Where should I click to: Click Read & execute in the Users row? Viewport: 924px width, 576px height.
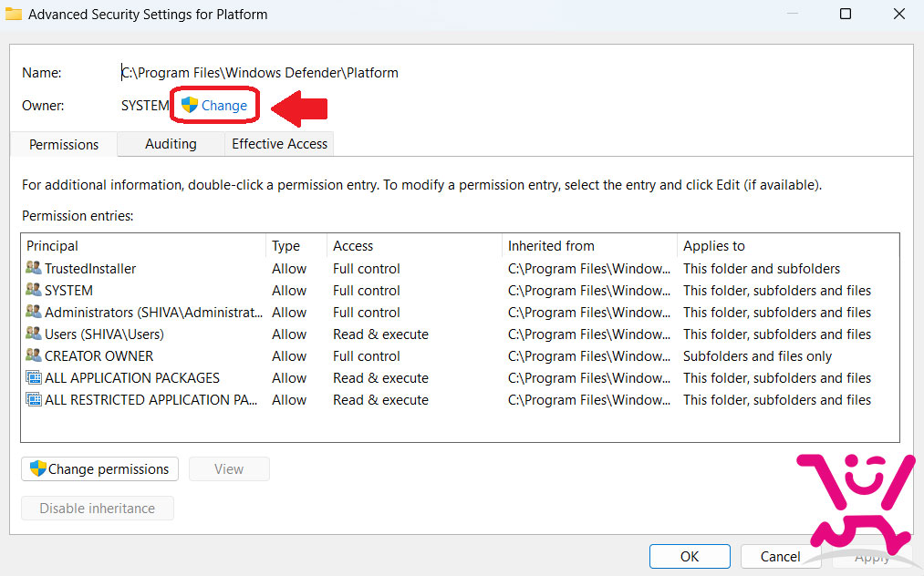tap(380, 334)
